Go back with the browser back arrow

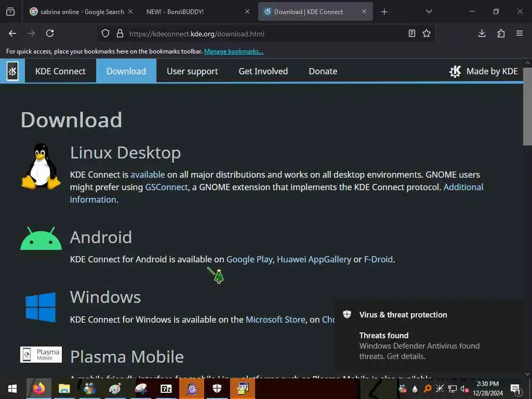(x=12, y=33)
